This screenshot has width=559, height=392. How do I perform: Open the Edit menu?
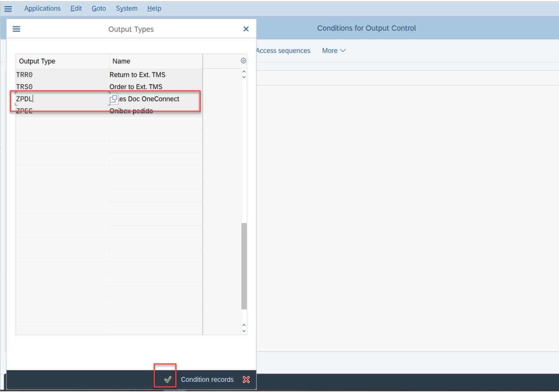coord(76,8)
